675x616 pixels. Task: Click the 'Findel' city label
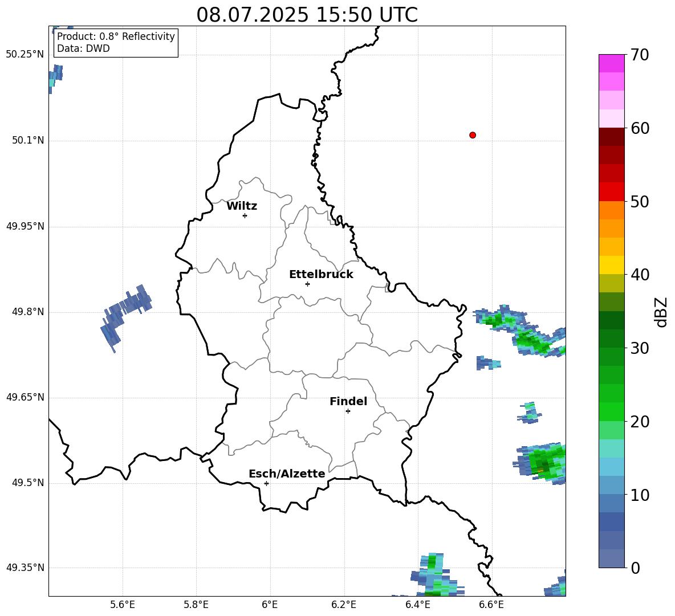click(348, 401)
